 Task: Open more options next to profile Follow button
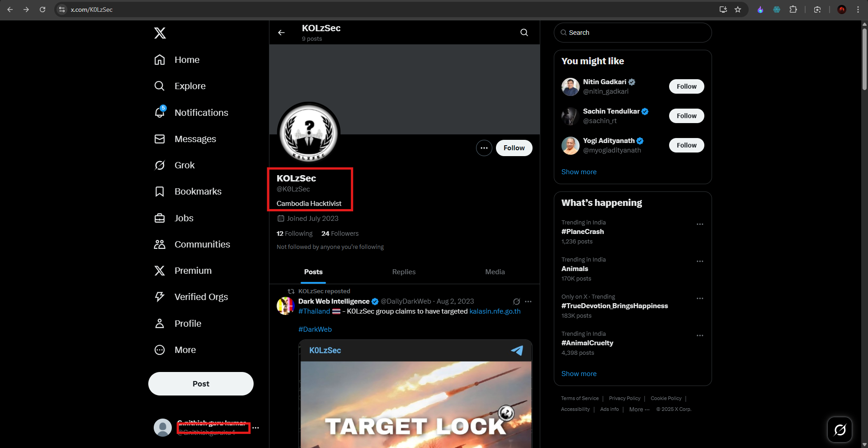[484, 148]
